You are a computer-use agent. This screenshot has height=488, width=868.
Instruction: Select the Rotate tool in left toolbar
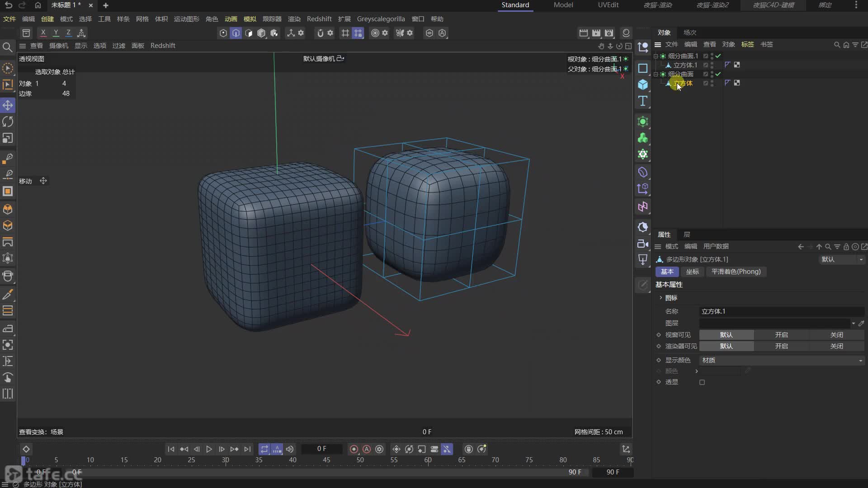[x=8, y=122]
